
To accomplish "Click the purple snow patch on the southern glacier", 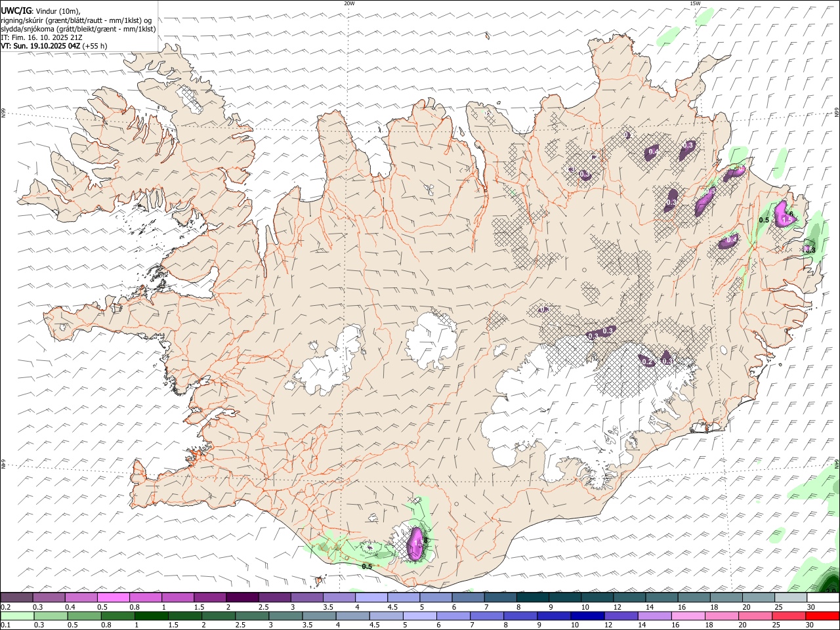I will [415, 543].
